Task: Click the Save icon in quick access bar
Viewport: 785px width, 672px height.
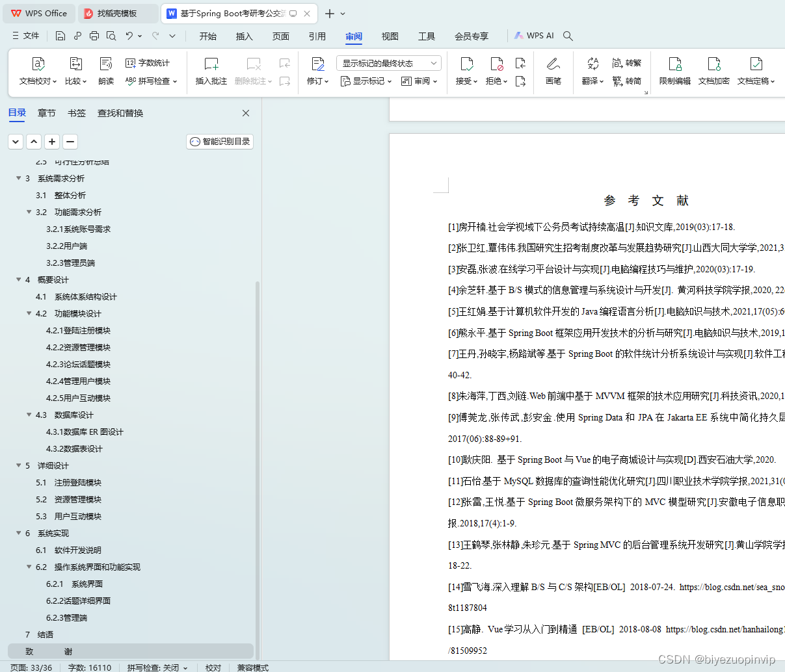Action: click(60, 36)
